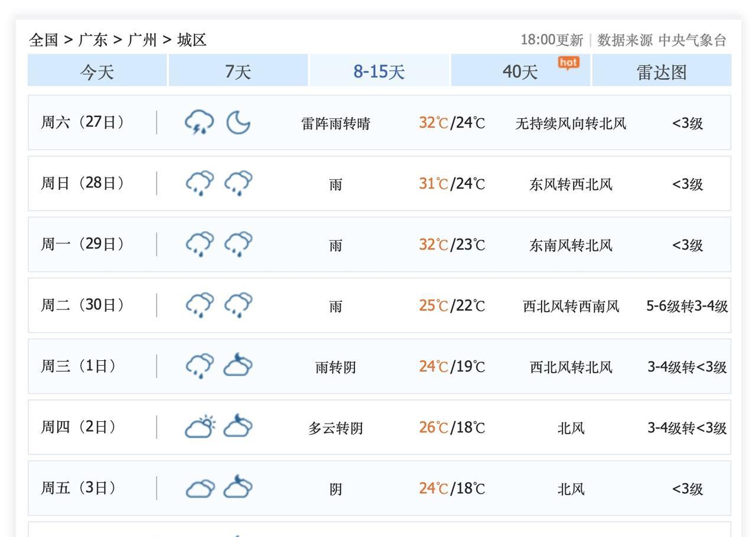
Task: Select the 8-15天 forecast tab
Action: click(x=379, y=71)
